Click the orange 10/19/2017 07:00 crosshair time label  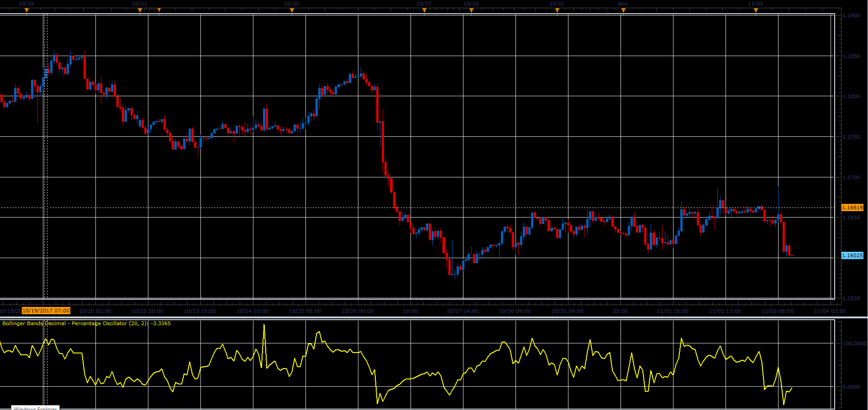[x=46, y=311]
